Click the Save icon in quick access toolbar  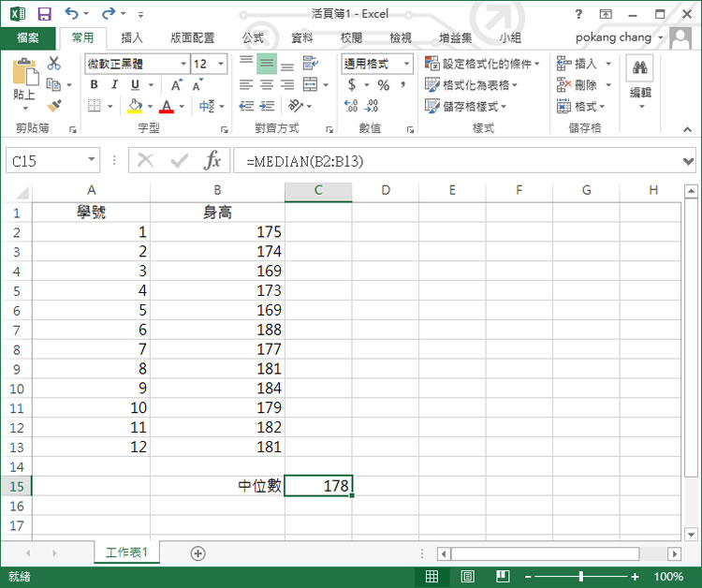44,14
